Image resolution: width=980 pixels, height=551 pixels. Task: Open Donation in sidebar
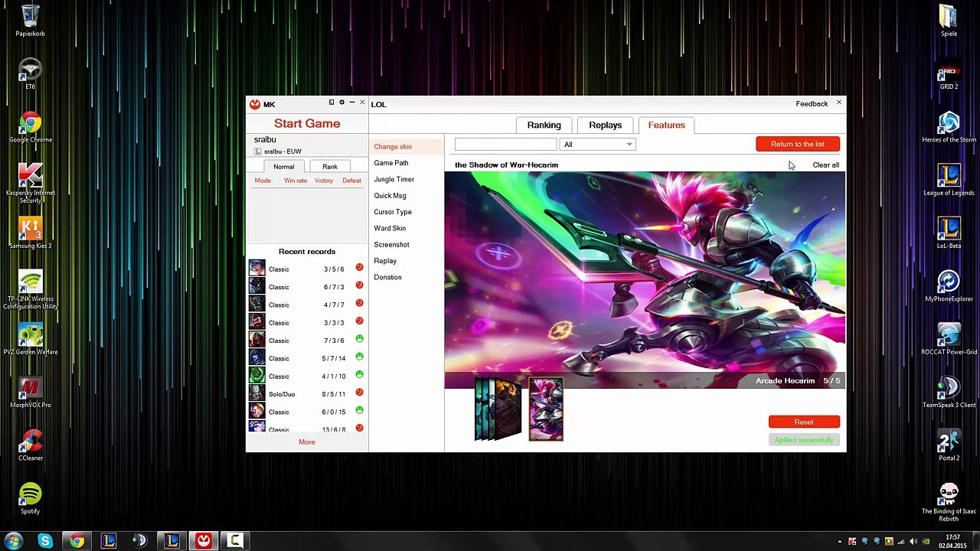(x=387, y=277)
